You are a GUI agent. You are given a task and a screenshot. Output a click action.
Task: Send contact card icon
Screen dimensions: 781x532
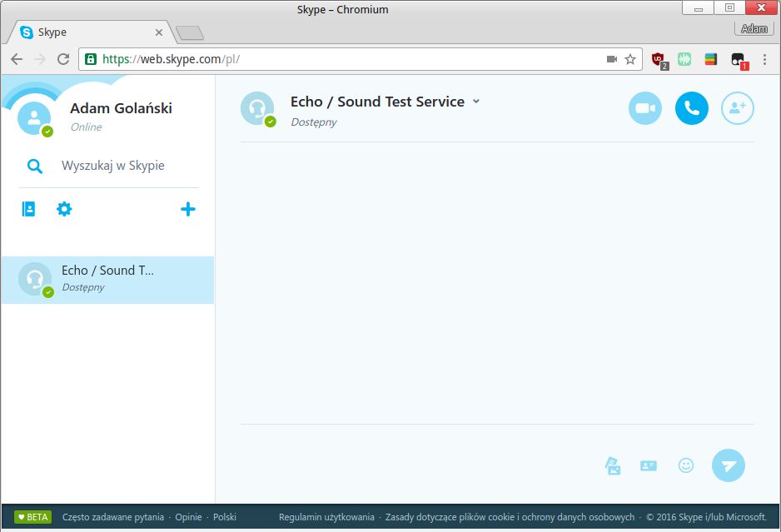click(x=649, y=465)
